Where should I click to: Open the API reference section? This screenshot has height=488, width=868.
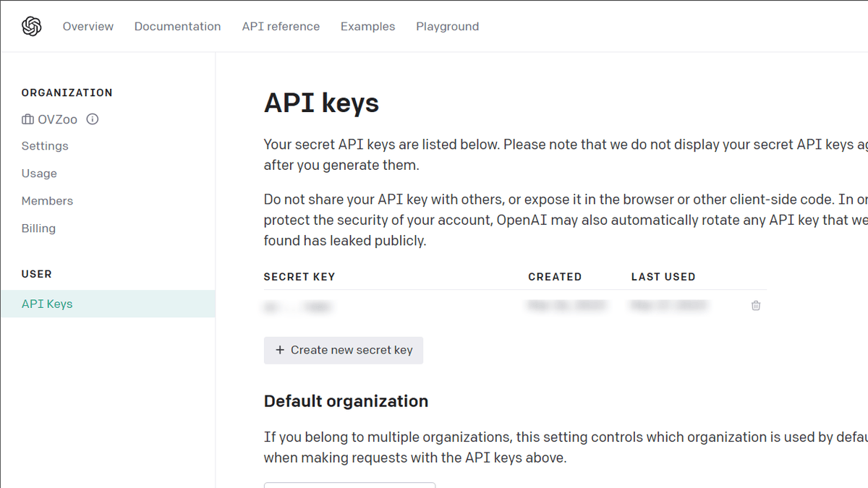[281, 26]
